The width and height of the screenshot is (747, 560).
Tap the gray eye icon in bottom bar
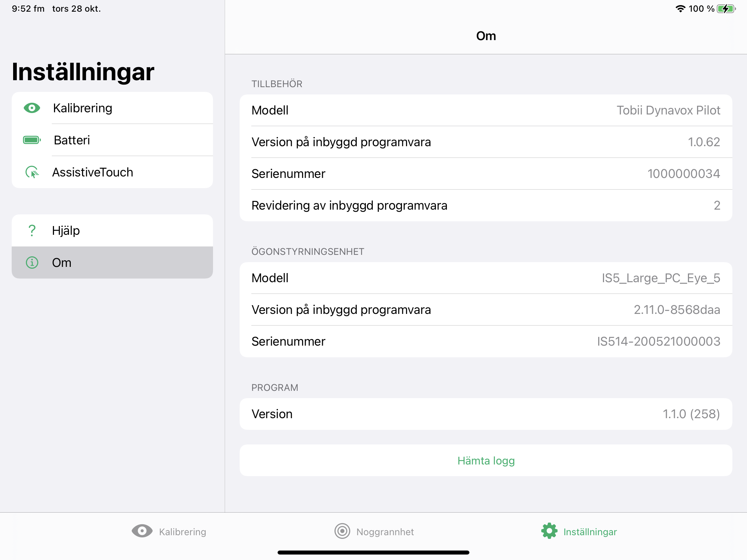point(142,531)
